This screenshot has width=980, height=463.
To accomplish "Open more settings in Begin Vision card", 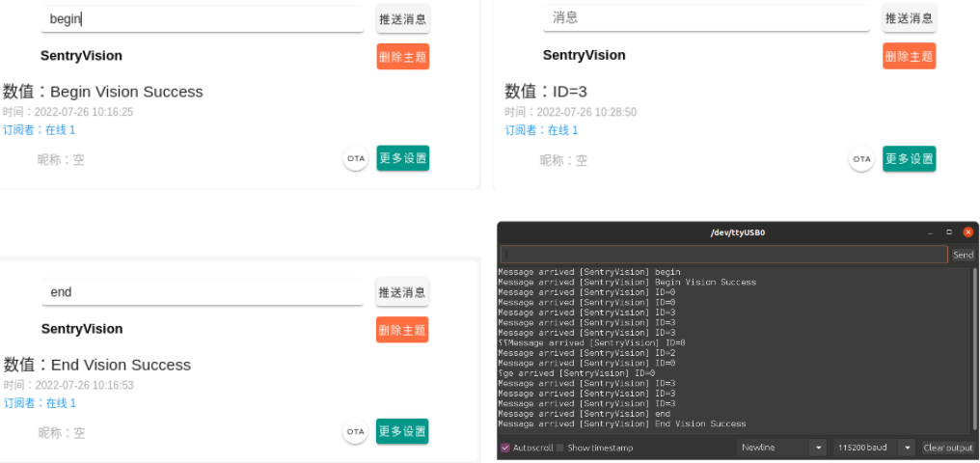I will point(402,158).
